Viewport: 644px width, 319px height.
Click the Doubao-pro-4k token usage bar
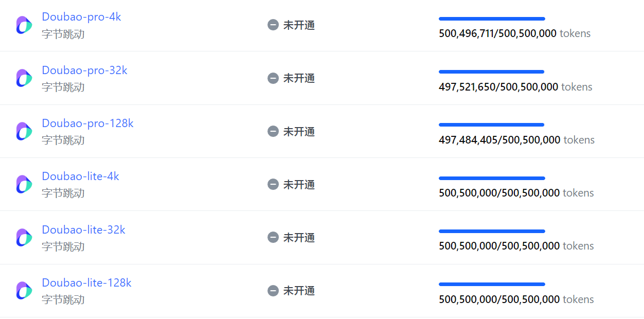point(492,19)
